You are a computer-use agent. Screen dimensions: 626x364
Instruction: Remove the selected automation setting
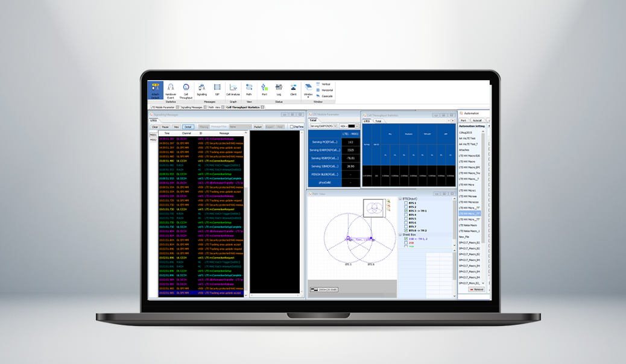(476, 289)
